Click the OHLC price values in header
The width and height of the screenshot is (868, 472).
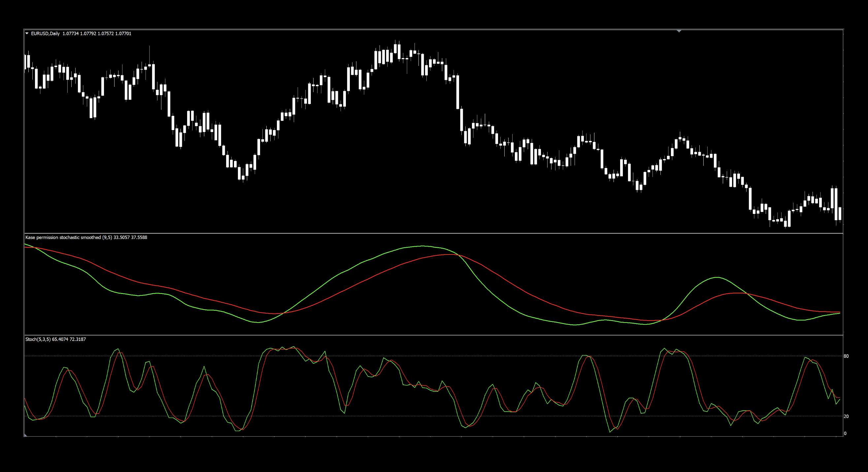coord(97,33)
